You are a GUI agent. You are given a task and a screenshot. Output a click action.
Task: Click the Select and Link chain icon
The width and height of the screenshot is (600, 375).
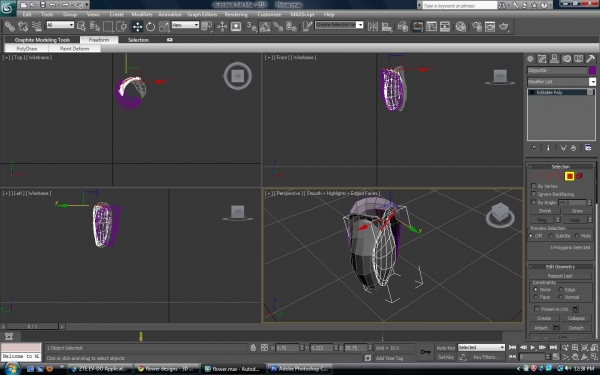click(x=10, y=26)
